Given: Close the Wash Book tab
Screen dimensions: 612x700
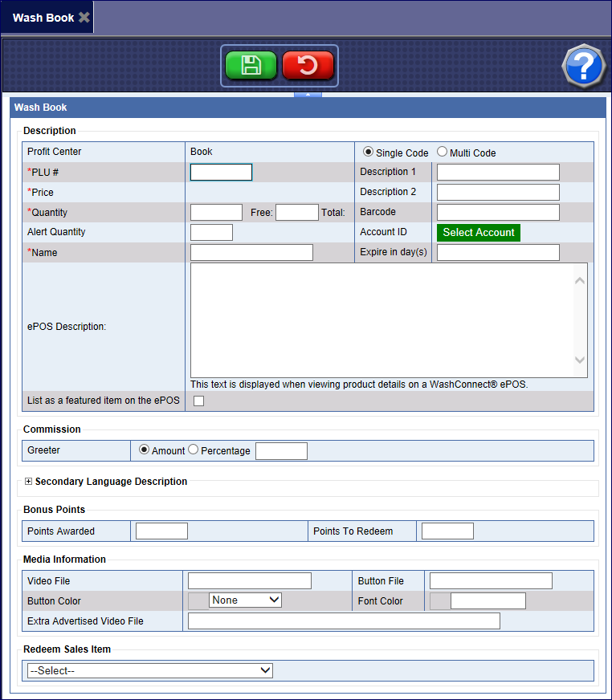Looking at the screenshot, I should point(84,18).
